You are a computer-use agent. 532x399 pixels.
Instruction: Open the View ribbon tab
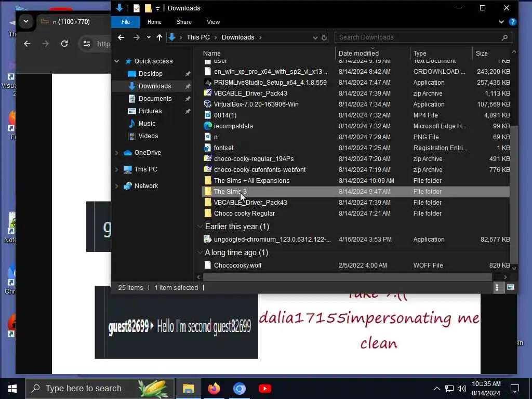pyautogui.click(x=213, y=22)
